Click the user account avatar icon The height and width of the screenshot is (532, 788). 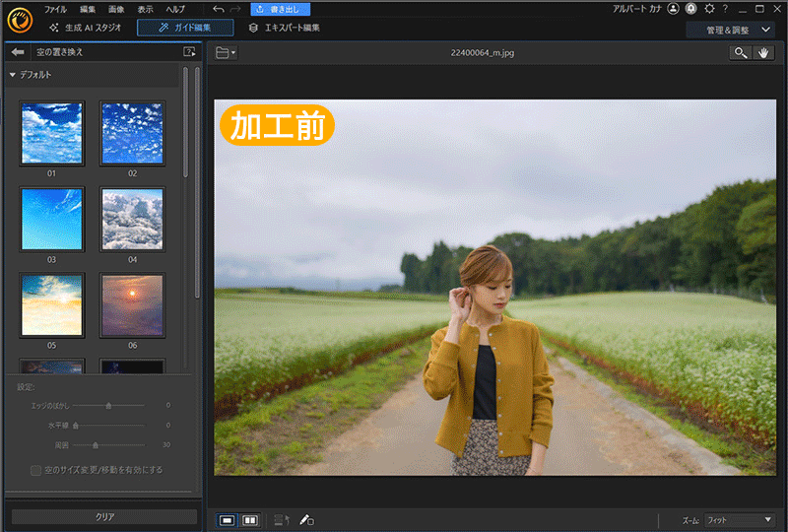click(x=673, y=9)
